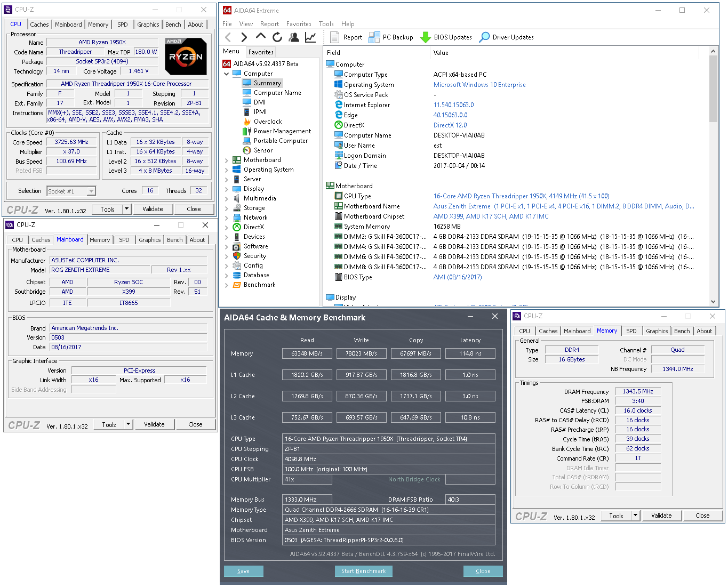Select the DirectX tree item
Image resolution: width=728 pixels, height=588 pixels.
[248, 227]
